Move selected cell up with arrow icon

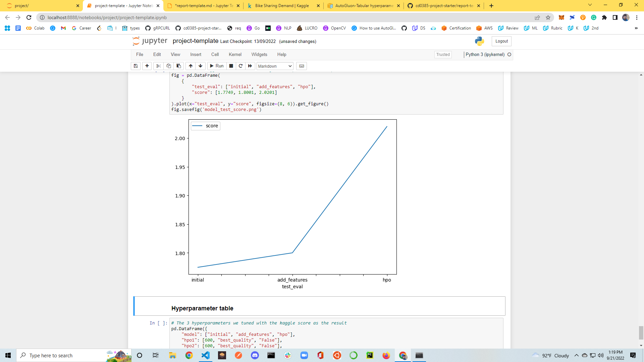191,66
